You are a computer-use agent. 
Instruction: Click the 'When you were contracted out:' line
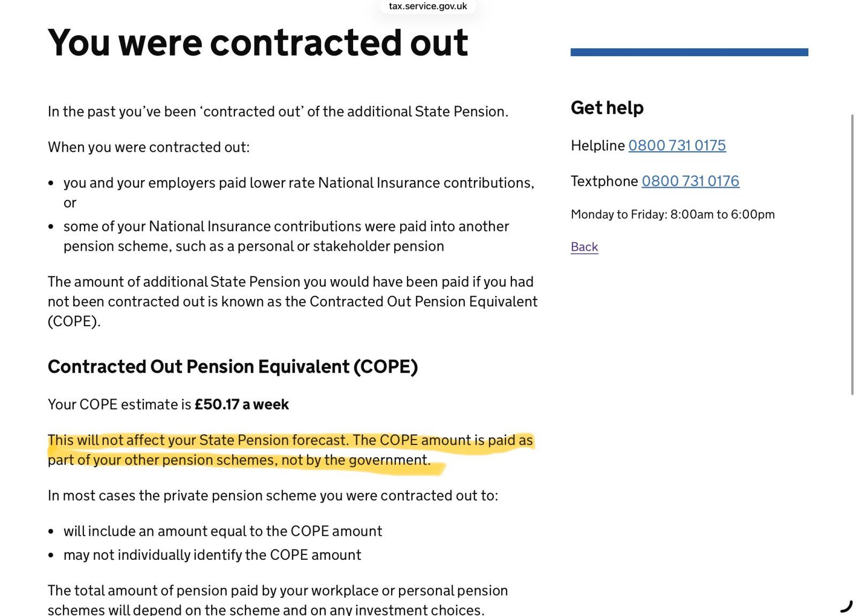tap(149, 147)
